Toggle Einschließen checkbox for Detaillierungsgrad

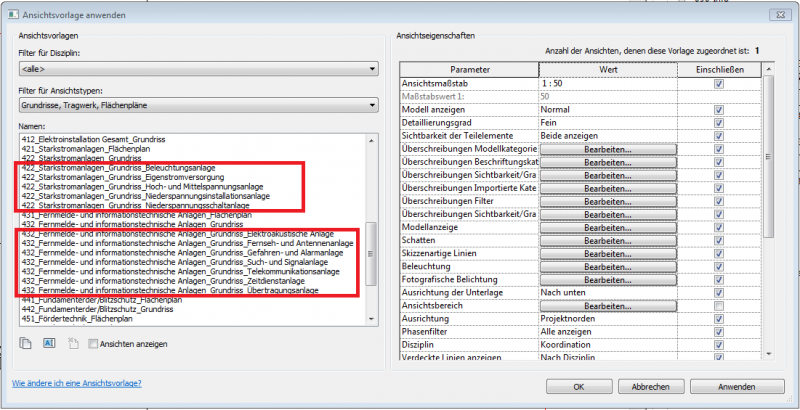(718, 122)
